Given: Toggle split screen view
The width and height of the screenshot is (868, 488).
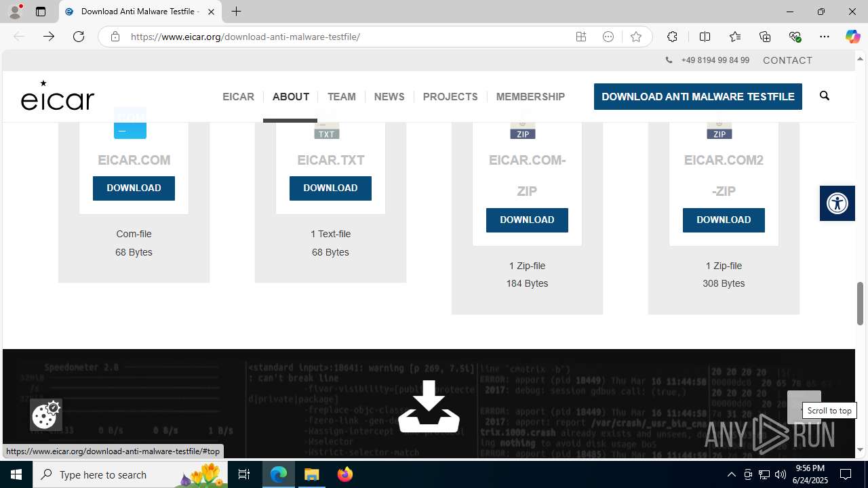Looking at the screenshot, I should (705, 37).
